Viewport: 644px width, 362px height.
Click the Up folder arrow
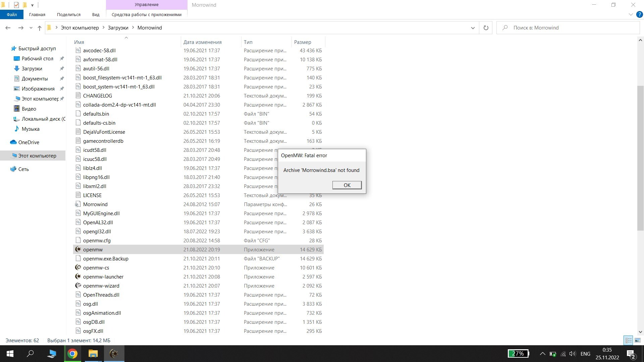(40, 28)
